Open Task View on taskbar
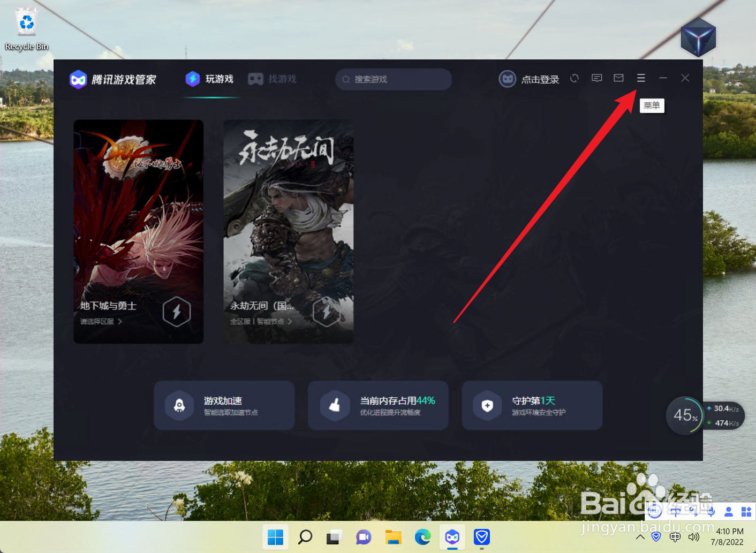Image resolution: width=756 pixels, height=553 pixels. click(x=335, y=537)
